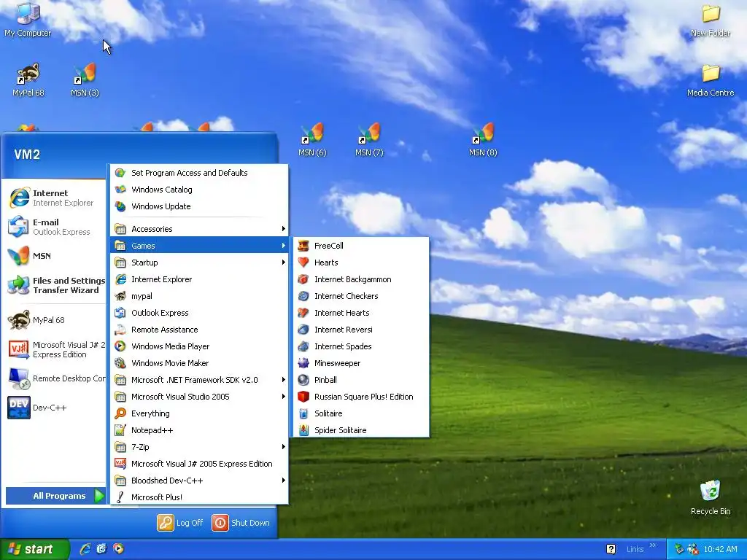Expand the Accessories submenu
The height and width of the screenshot is (560, 747).
tap(199, 229)
